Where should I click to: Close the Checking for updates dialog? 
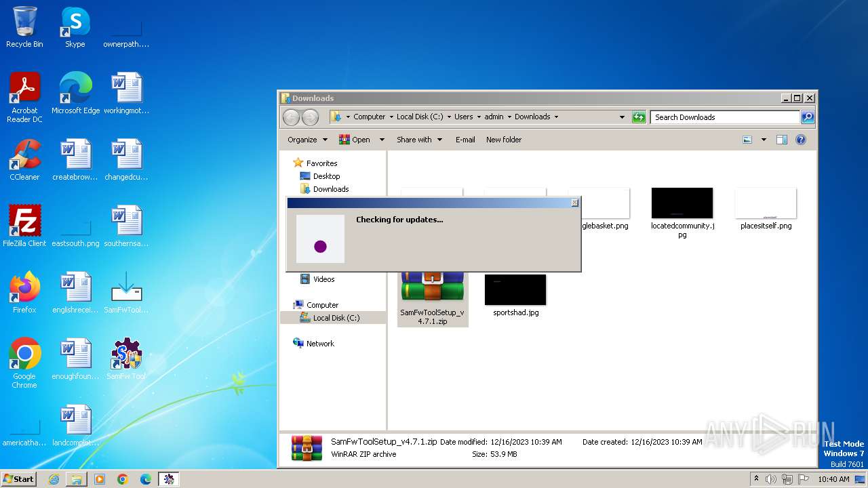[x=574, y=203]
